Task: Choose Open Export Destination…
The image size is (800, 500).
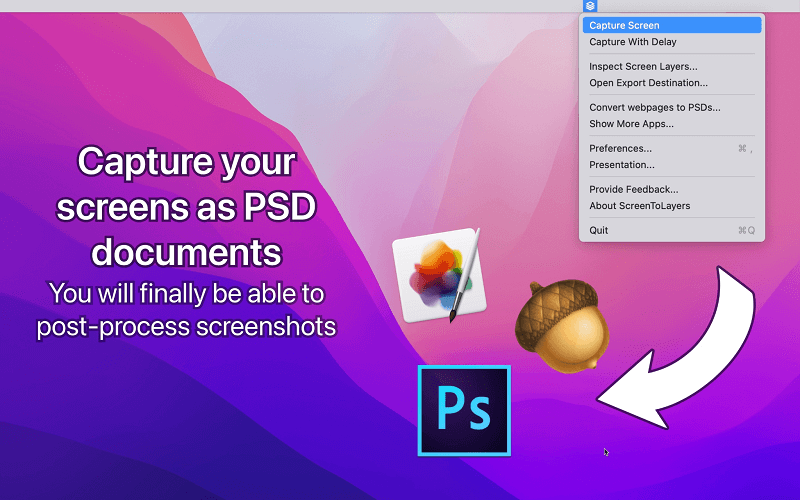Action: click(x=672, y=83)
